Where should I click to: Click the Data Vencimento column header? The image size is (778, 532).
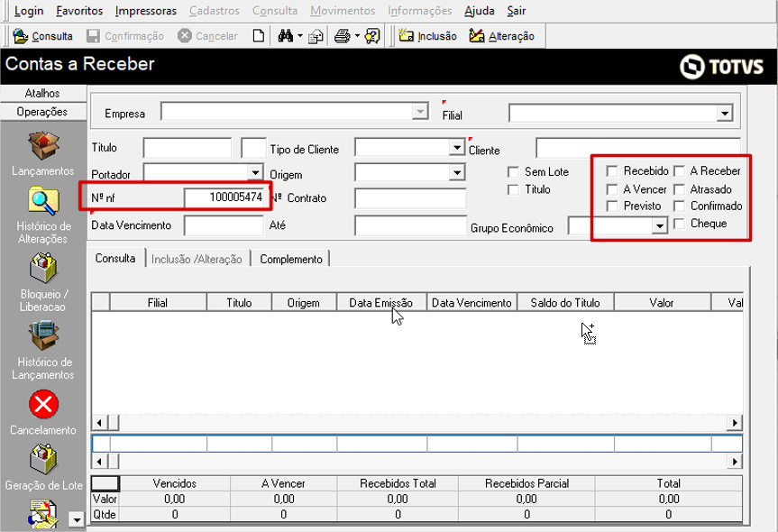pyautogui.click(x=471, y=303)
